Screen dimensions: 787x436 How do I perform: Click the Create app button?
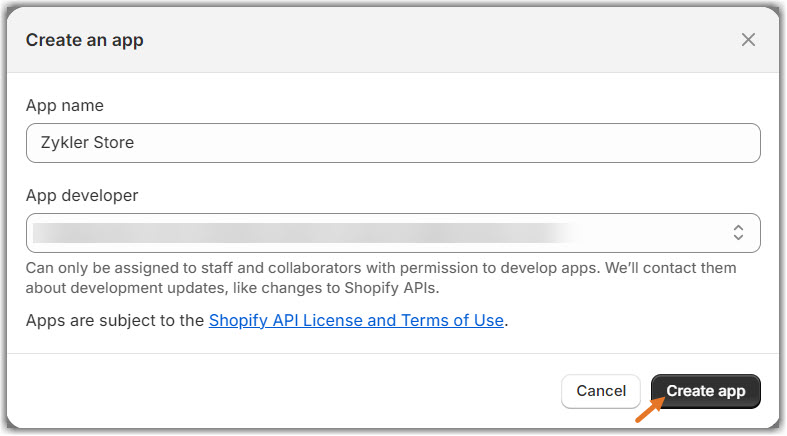706,391
